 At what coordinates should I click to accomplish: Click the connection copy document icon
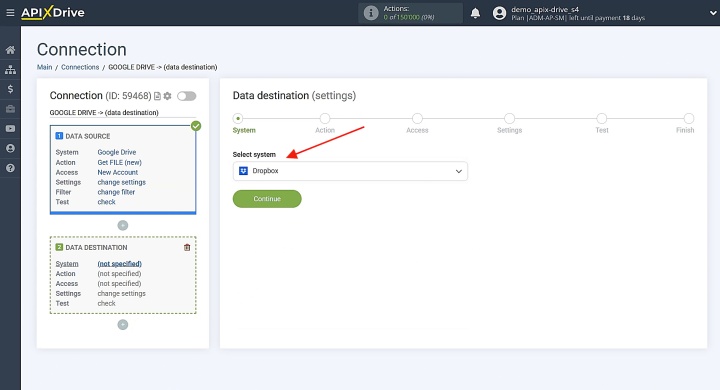tap(157, 96)
